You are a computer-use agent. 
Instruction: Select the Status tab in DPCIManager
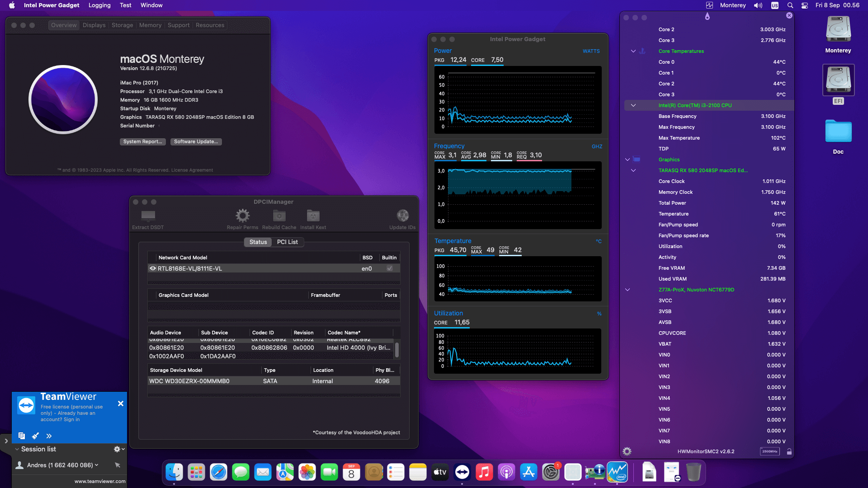258,242
